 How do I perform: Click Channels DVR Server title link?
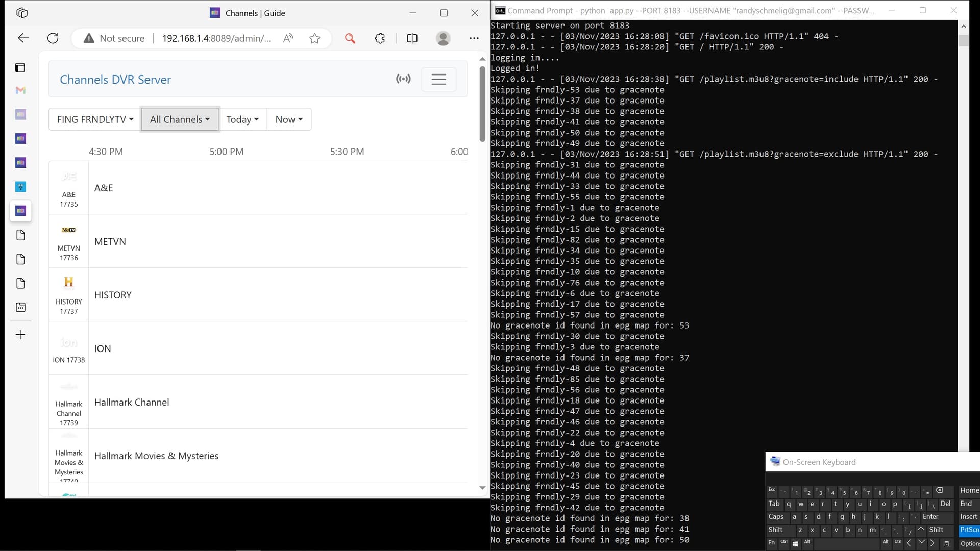click(115, 80)
